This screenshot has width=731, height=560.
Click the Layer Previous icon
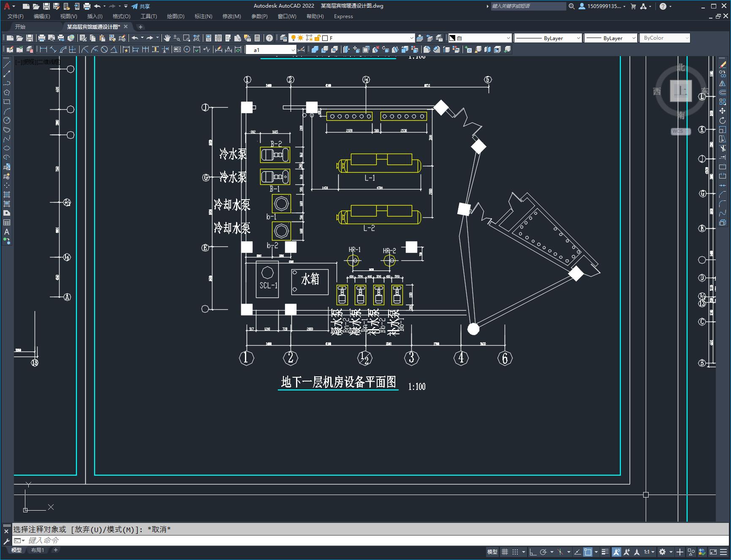click(x=429, y=38)
